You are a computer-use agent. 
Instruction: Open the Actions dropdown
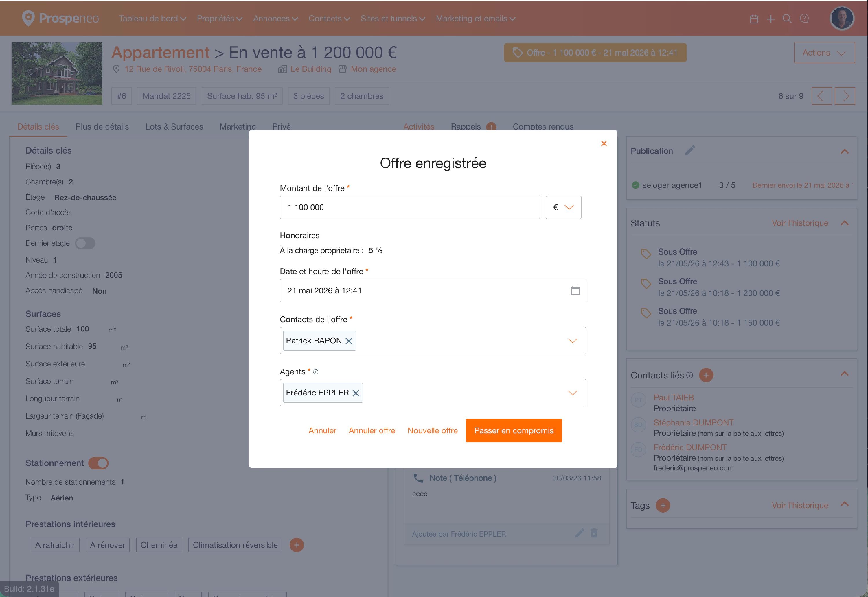(x=824, y=53)
